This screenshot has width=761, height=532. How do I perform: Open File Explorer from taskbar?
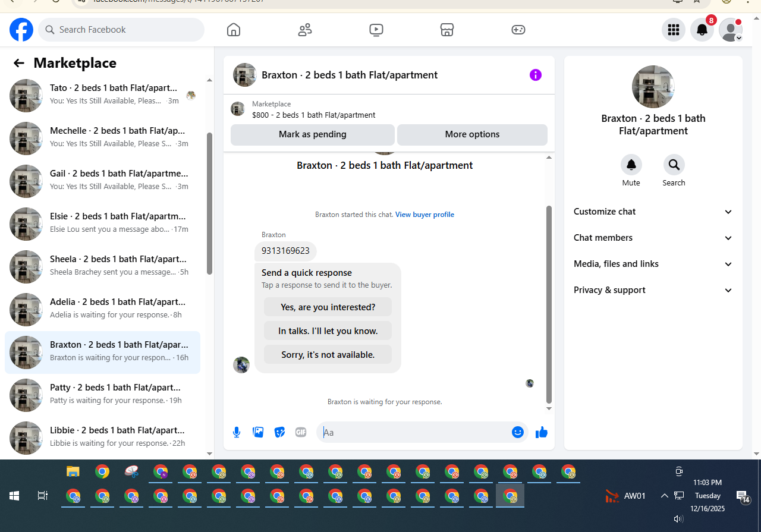click(73, 472)
